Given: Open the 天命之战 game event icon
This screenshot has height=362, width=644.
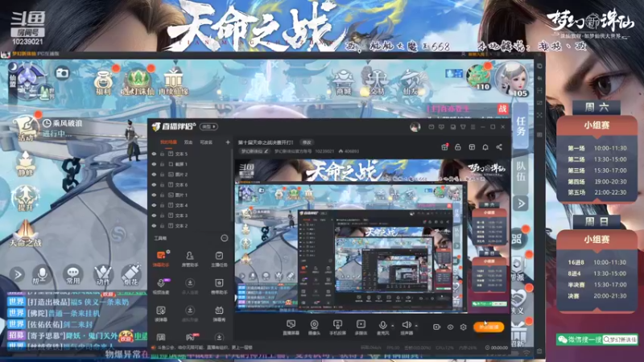Looking at the screenshot, I should (26, 234).
